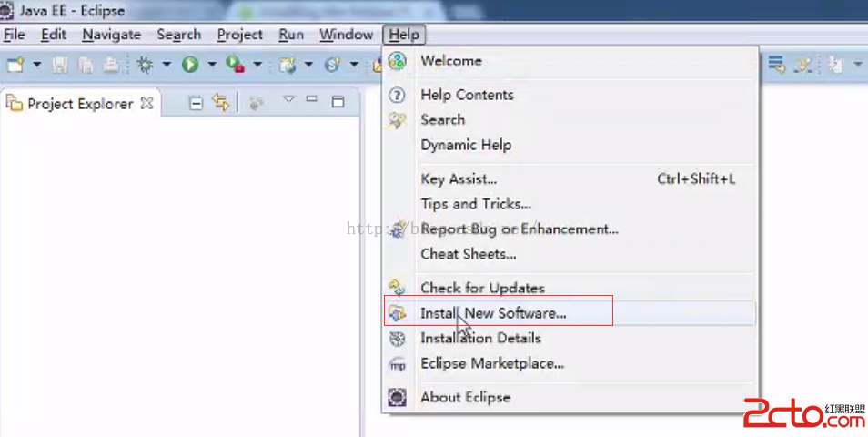
Task: Click Collapse All in Project Explorer
Action: (196, 103)
